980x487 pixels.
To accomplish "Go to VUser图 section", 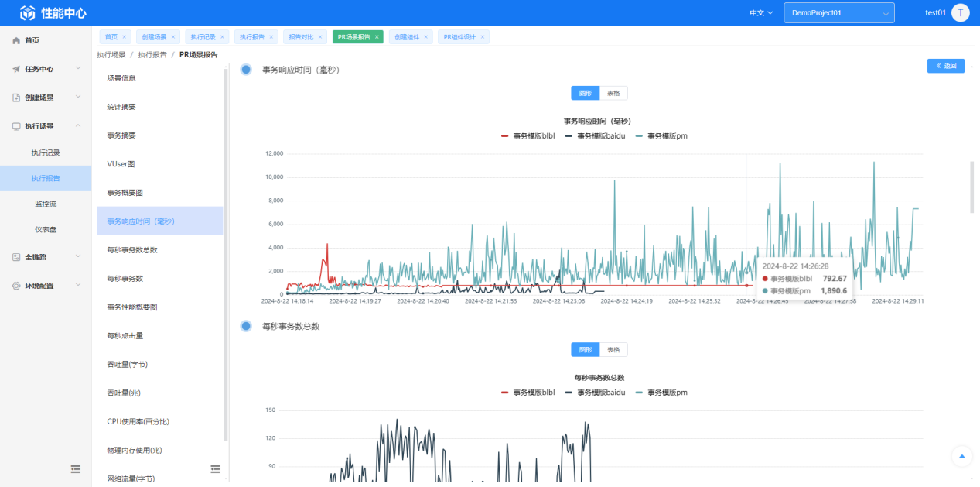I will (160, 164).
